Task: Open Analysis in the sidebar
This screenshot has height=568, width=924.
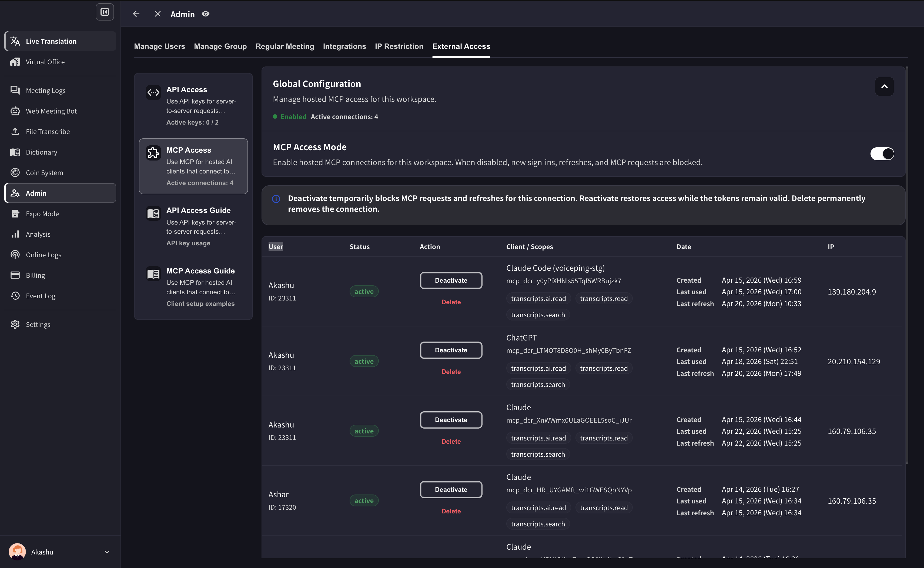Action: tap(60, 234)
